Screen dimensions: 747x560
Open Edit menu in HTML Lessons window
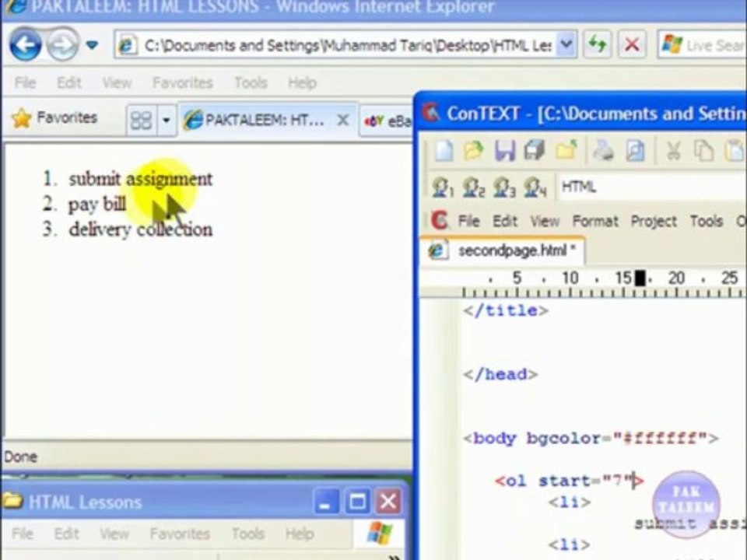coord(67,534)
